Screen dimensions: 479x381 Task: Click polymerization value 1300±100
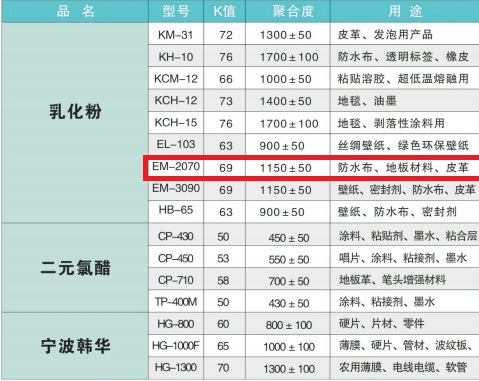tap(289, 369)
